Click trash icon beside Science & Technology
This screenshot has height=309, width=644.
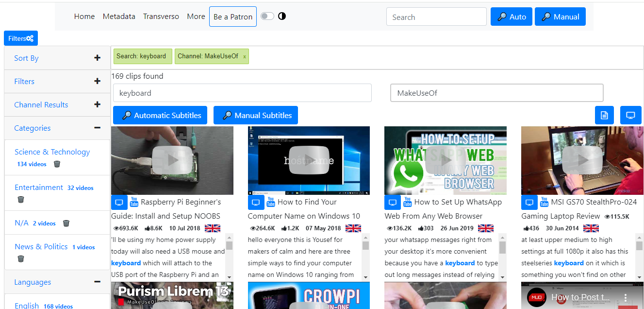tap(57, 164)
